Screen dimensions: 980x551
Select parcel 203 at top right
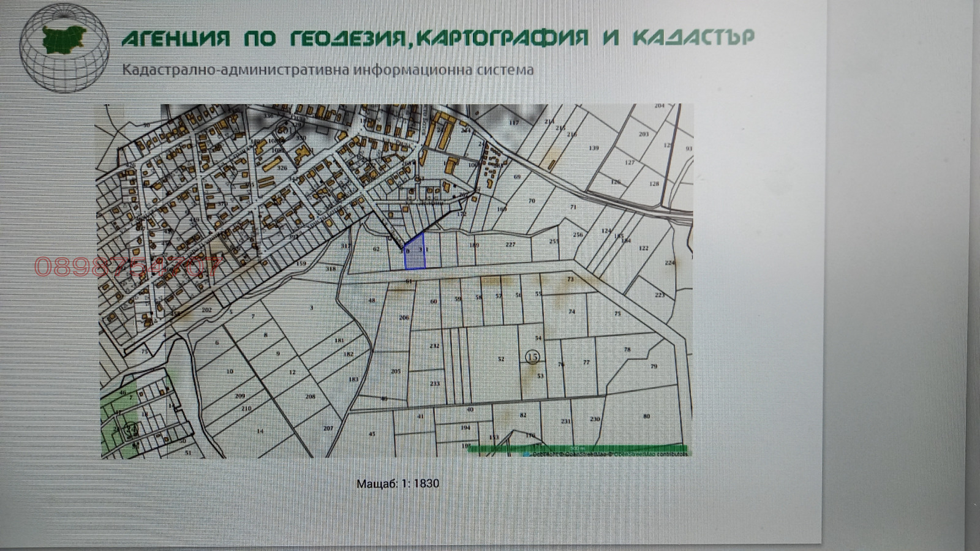click(643, 134)
